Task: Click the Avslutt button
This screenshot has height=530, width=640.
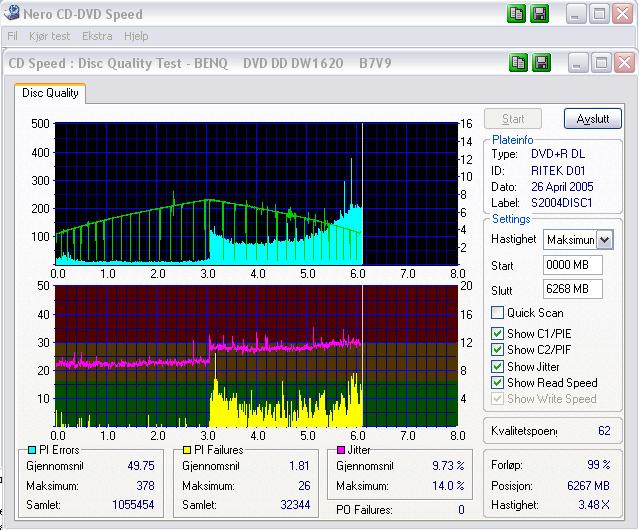Action: [593, 119]
